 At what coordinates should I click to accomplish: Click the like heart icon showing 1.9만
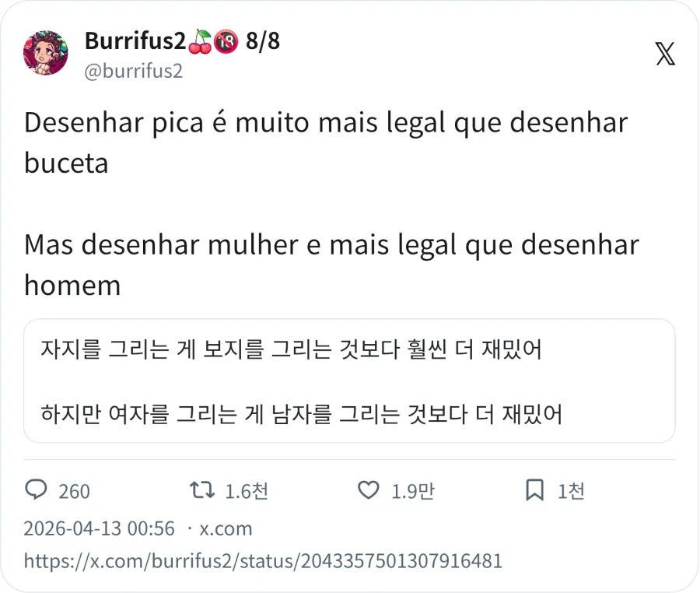pos(367,490)
